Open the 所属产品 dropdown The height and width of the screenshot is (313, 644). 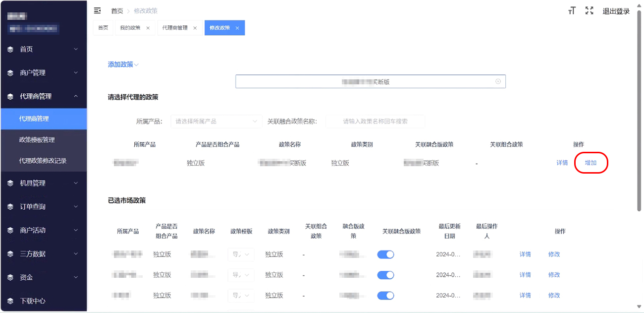coord(216,122)
